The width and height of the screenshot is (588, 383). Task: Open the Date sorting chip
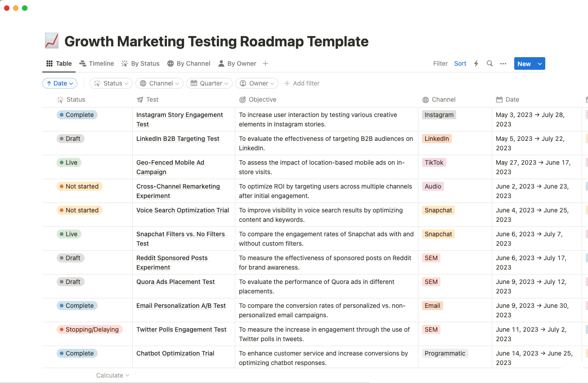coord(60,83)
